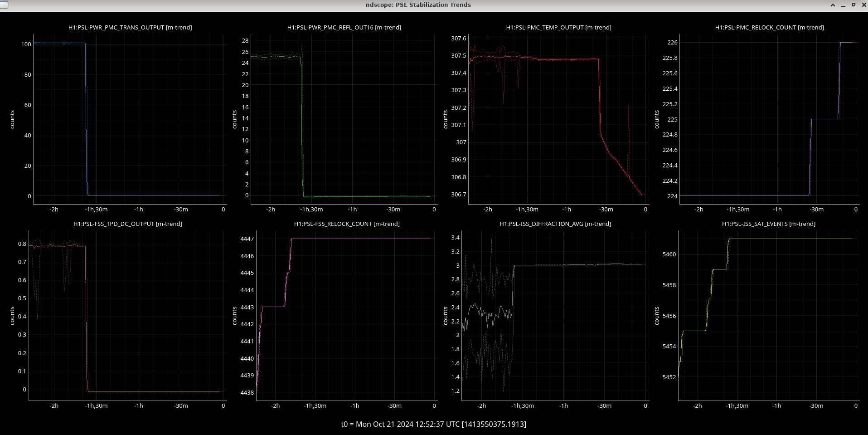Click the 'counts' y-axis label of FSS_RELOCK_COUNT plot
868x435 pixels.
(x=234, y=316)
